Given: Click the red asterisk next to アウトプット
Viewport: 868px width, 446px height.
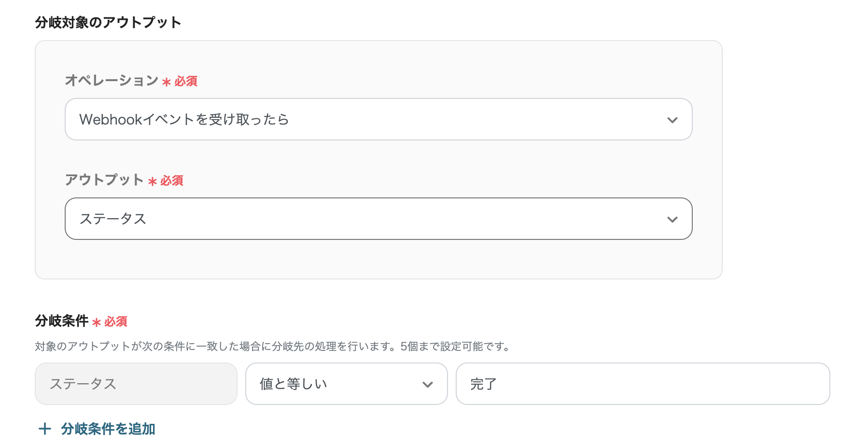Looking at the screenshot, I should [x=152, y=181].
